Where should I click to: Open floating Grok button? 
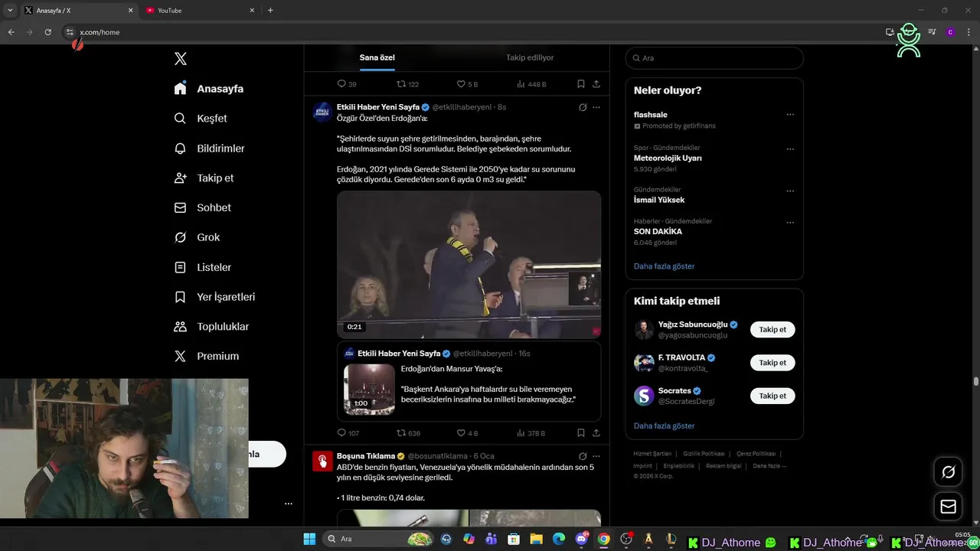pos(948,472)
